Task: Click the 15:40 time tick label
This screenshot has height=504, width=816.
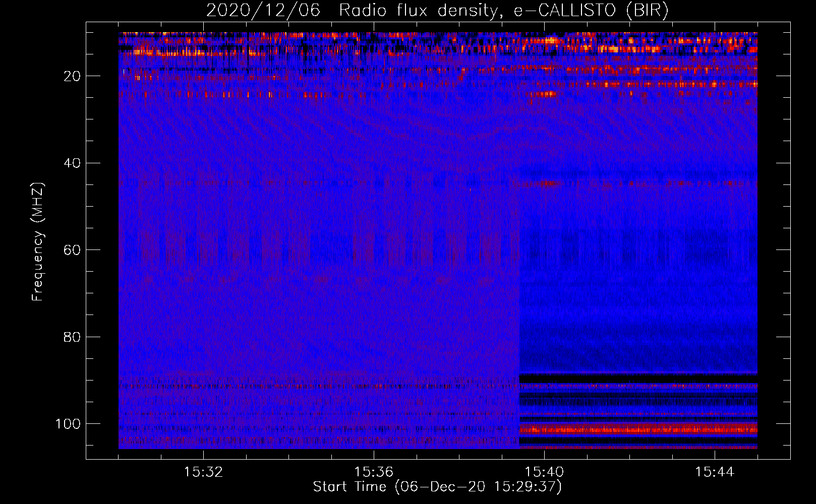Action: [x=544, y=472]
